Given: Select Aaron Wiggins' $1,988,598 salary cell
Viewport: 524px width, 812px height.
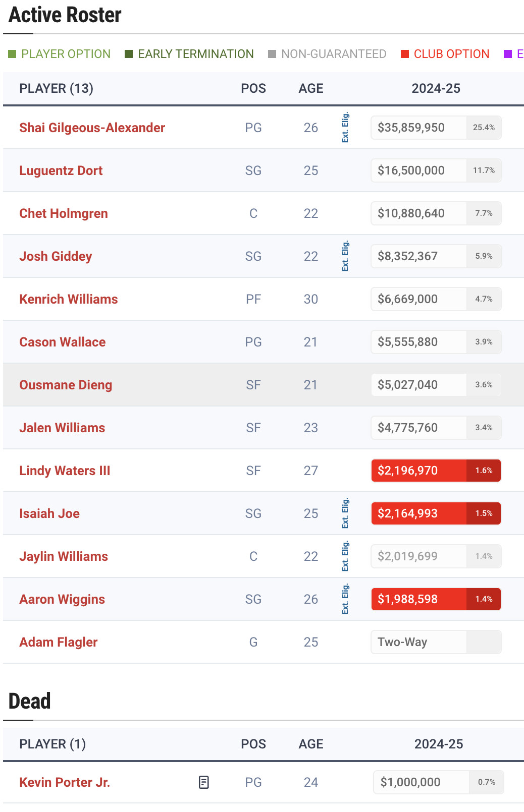Looking at the screenshot, I should click(x=419, y=599).
